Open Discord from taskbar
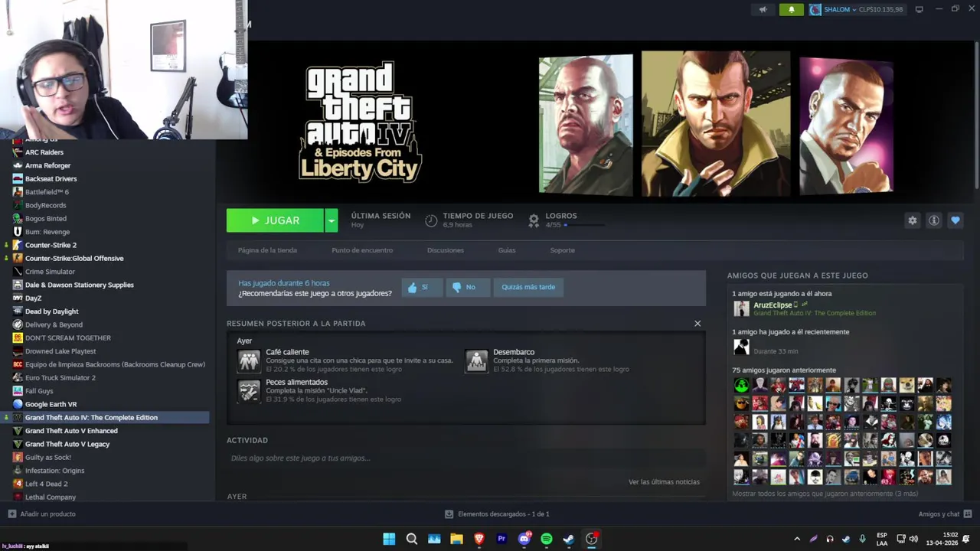The height and width of the screenshot is (551, 980). tap(524, 539)
